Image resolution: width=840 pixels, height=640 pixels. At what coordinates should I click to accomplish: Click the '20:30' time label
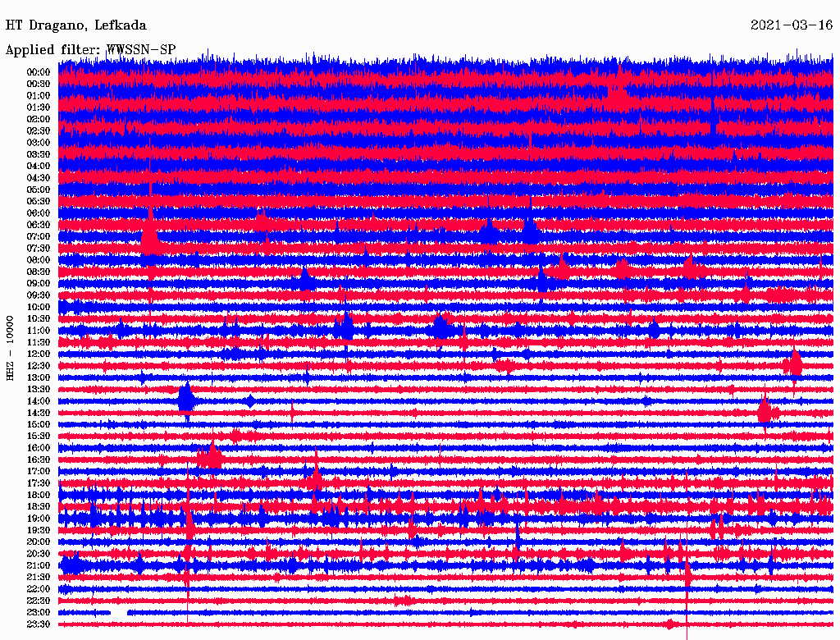39,554
